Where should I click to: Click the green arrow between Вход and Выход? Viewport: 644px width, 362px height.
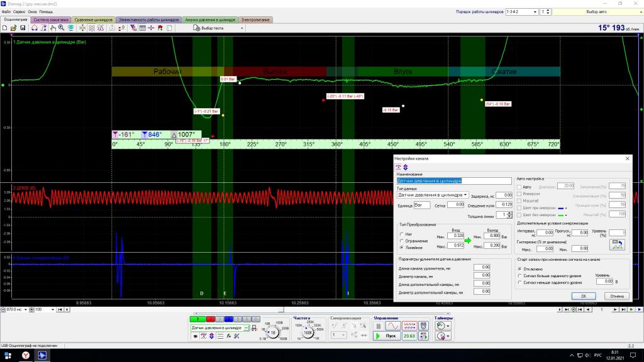pos(468,241)
